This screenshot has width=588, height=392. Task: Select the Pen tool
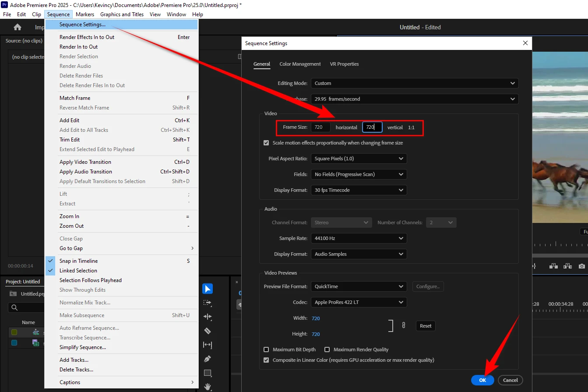208,359
